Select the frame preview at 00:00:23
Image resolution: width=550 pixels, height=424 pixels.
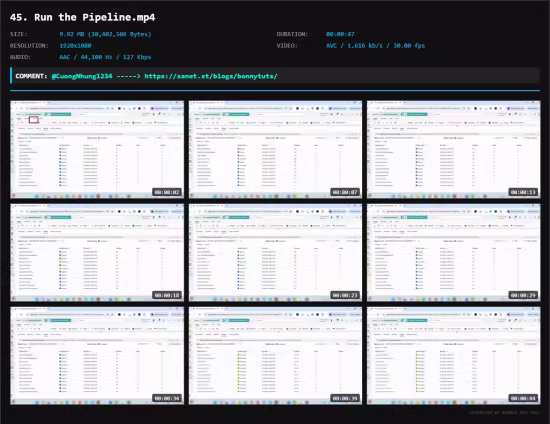275,253
